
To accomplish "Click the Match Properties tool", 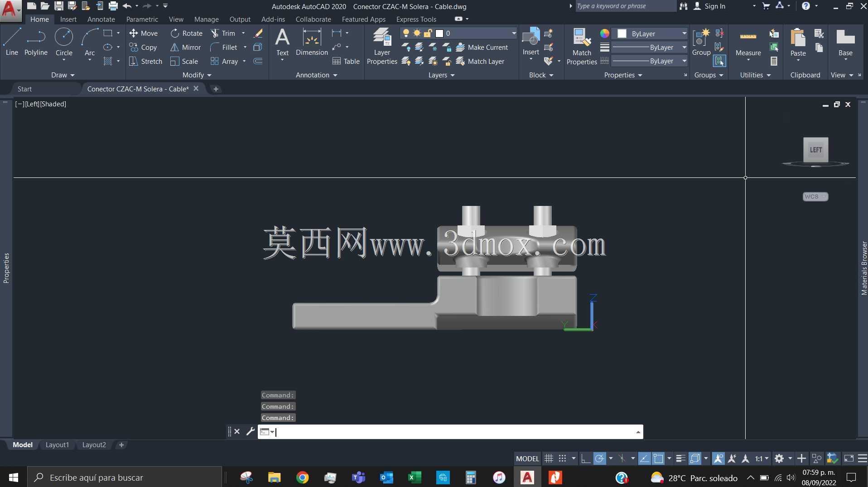I will pyautogui.click(x=582, y=46).
